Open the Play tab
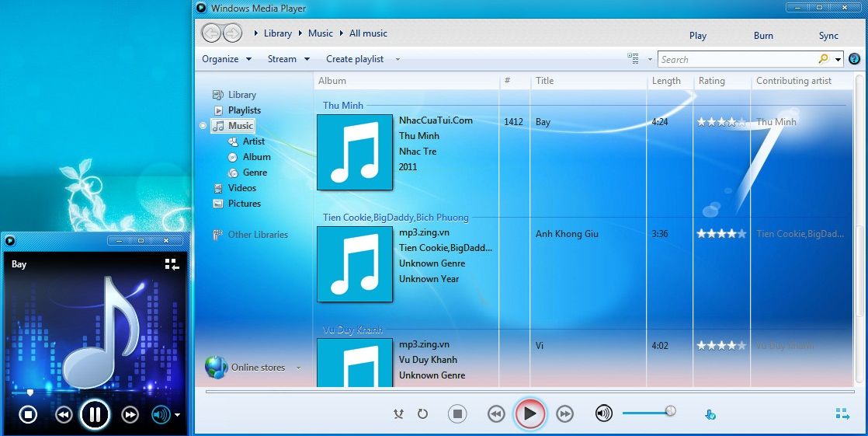 click(x=697, y=36)
